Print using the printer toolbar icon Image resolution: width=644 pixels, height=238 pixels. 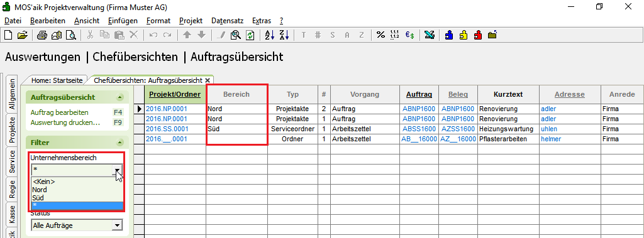click(42, 35)
